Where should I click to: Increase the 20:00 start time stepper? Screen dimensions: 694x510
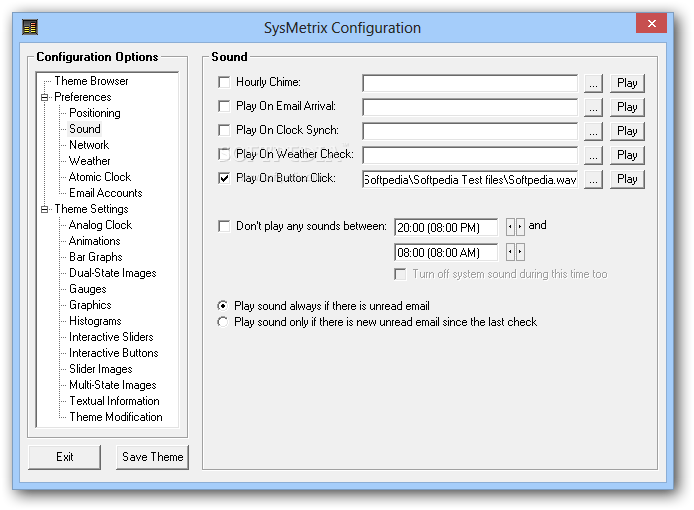point(520,227)
